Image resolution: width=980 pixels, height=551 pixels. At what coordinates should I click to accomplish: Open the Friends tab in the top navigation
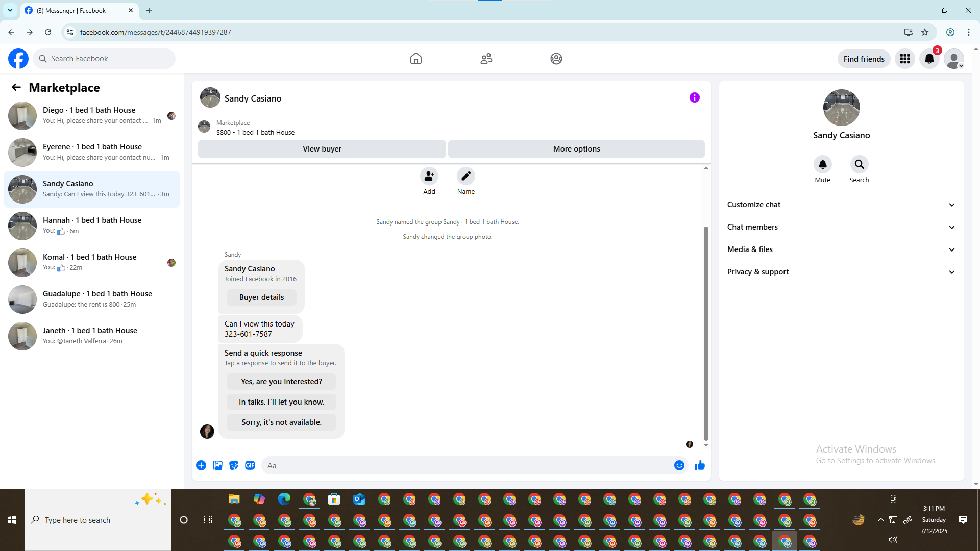pyautogui.click(x=486, y=59)
